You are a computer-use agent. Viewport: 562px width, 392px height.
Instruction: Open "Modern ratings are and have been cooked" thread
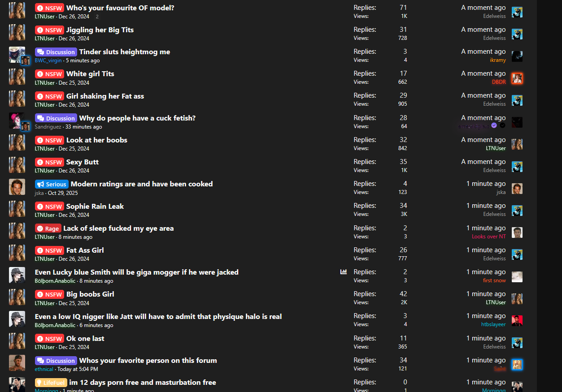tap(142, 184)
